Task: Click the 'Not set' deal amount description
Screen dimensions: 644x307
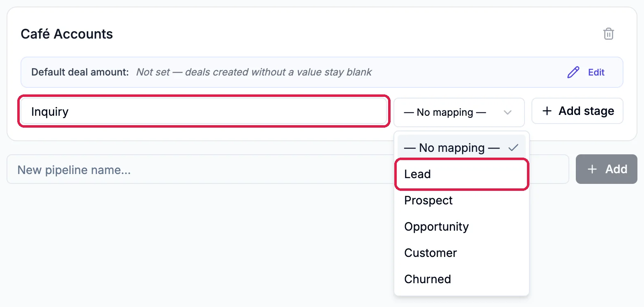Action: pos(254,72)
